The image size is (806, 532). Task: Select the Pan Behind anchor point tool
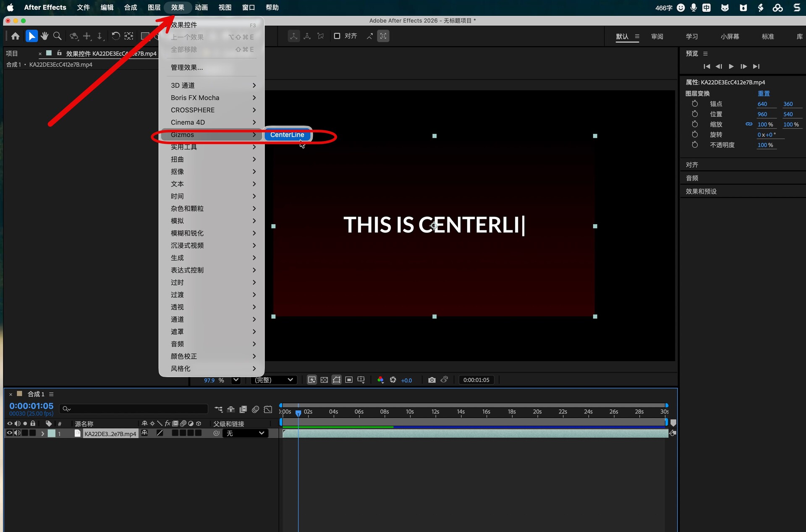pos(129,36)
